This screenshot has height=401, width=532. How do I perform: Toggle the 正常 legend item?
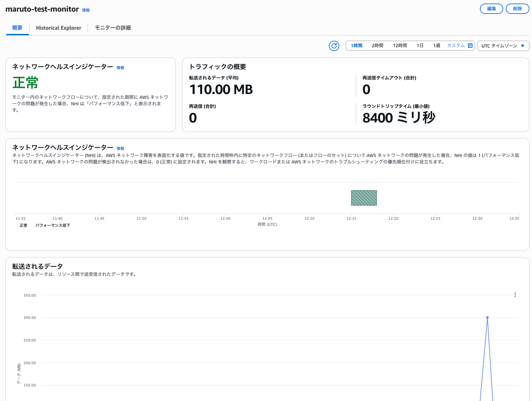pos(23,226)
